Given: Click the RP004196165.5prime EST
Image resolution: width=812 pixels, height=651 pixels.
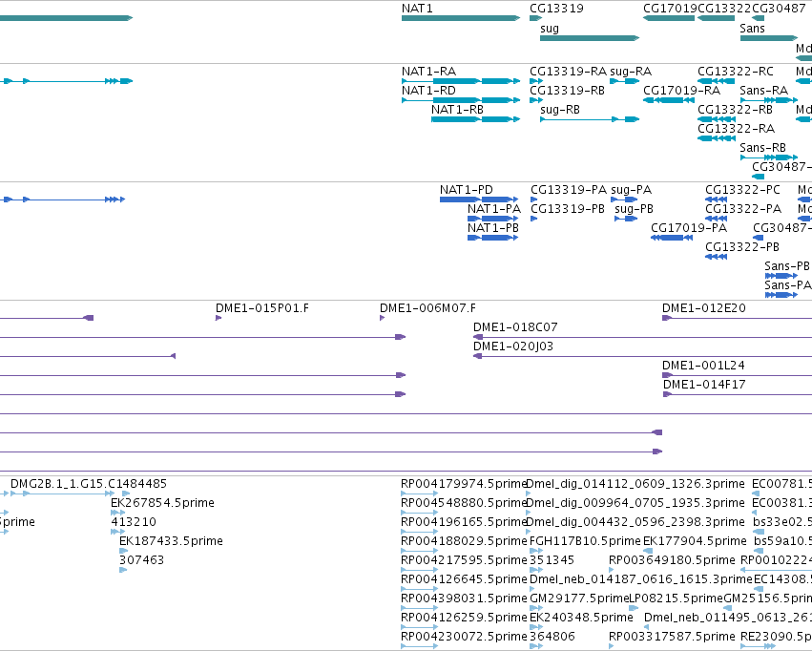Looking at the screenshot, I should click(420, 532).
